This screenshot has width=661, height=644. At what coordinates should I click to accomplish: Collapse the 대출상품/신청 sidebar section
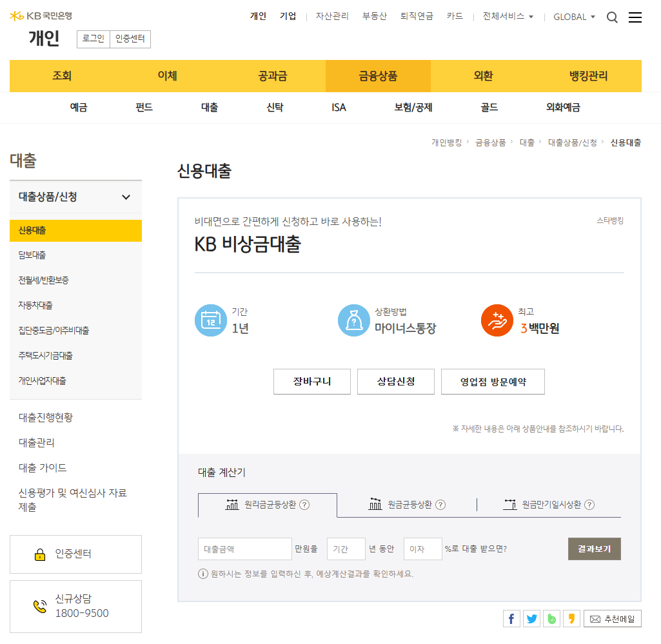click(75, 197)
